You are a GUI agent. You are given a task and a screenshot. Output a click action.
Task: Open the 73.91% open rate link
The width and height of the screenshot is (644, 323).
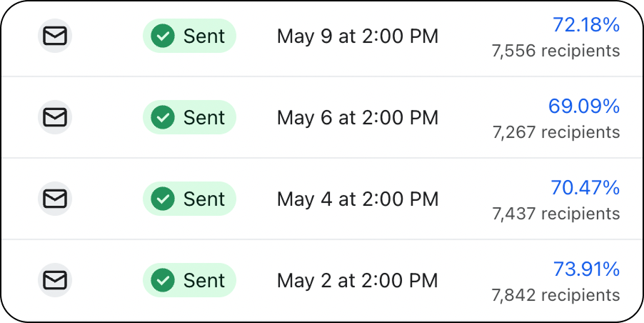(586, 269)
